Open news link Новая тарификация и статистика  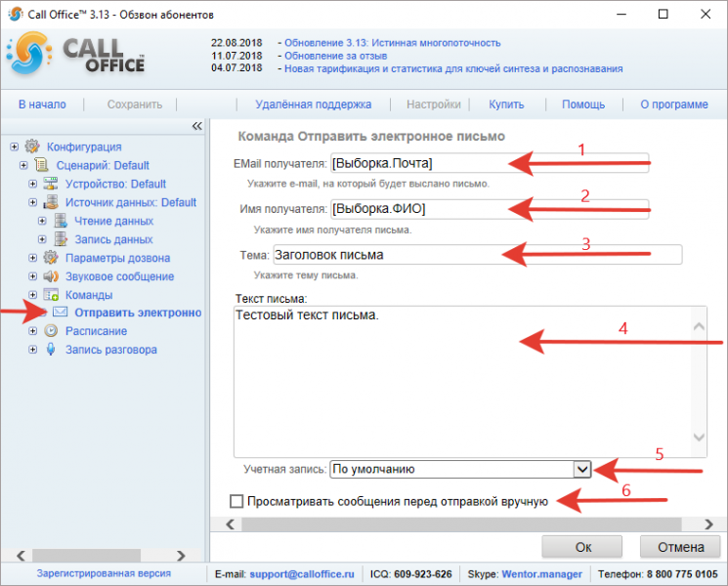[453, 68]
